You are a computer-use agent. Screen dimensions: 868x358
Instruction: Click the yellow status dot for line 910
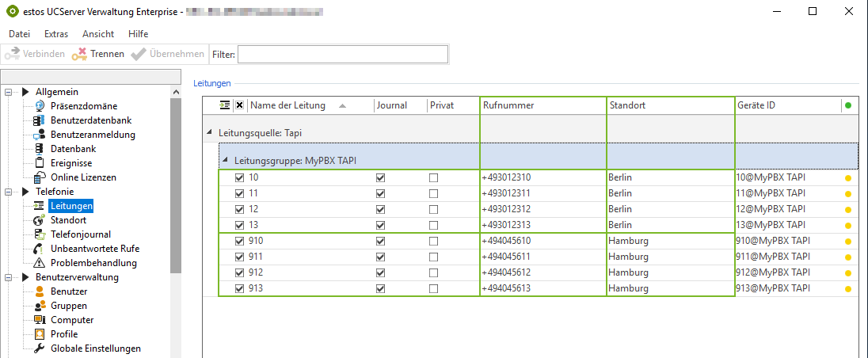click(x=848, y=242)
